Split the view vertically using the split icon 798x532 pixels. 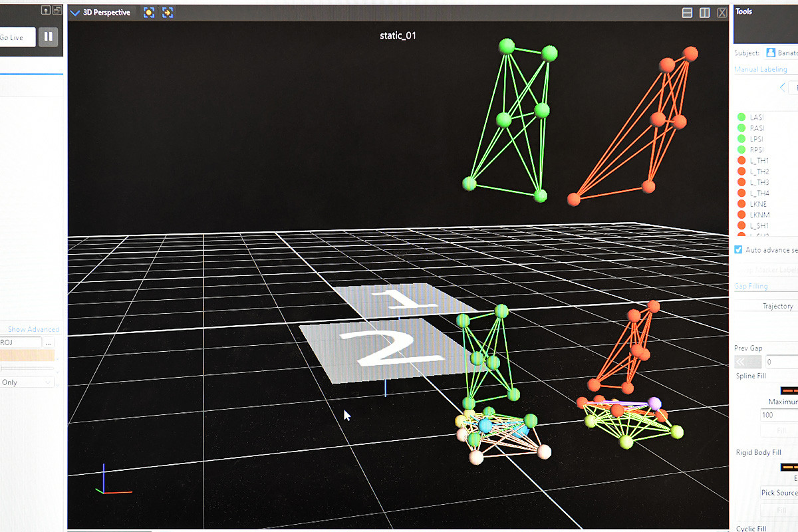[705, 13]
